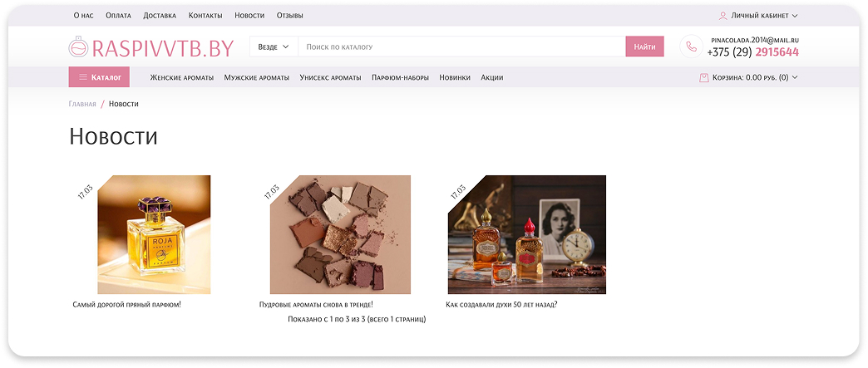Go to Мужские ароматы category
The image size is (868, 368).
[x=256, y=77]
